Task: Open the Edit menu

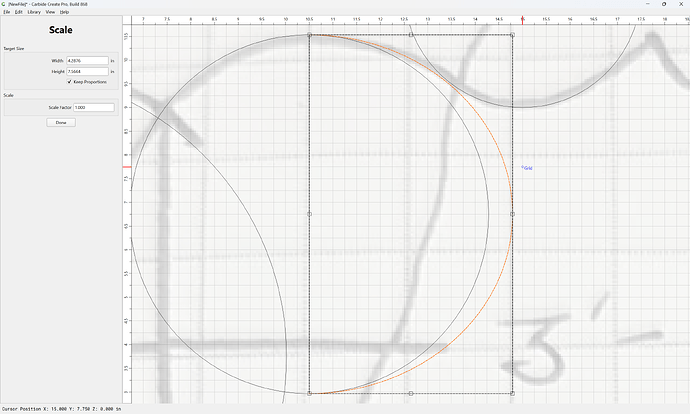Action: coord(18,12)
